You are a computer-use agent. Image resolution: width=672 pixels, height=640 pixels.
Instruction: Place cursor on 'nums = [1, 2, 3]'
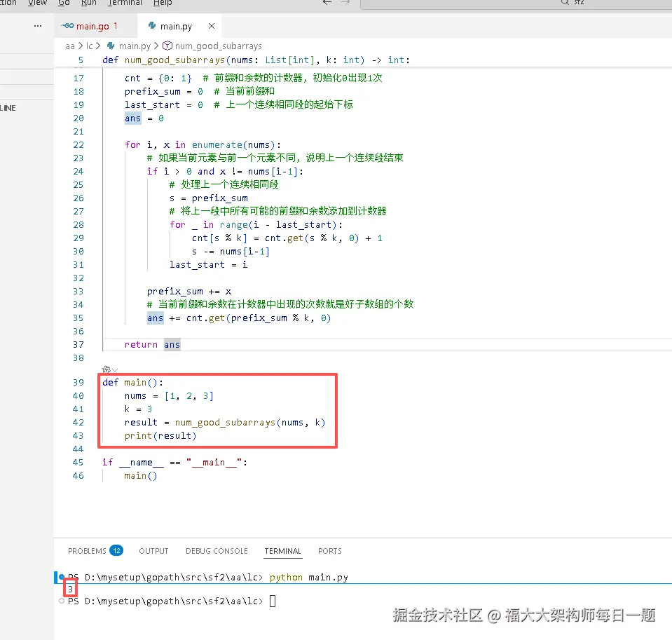click(x=169, y=395)
